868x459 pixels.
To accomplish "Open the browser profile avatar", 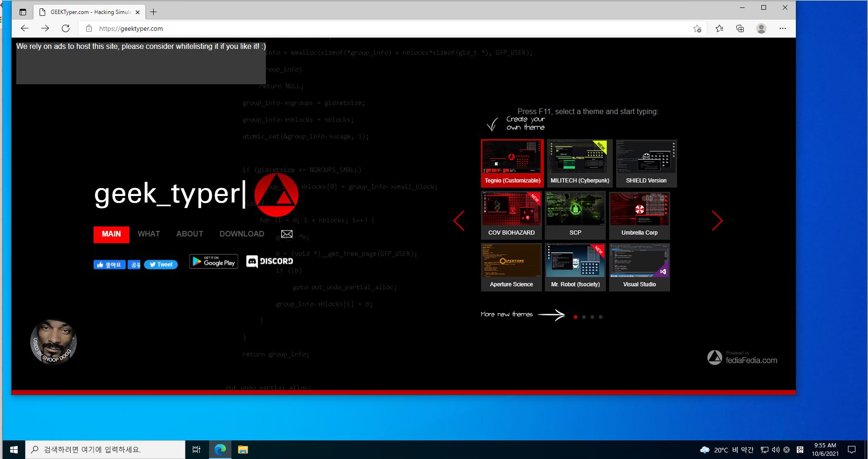I will pos(761,28).
